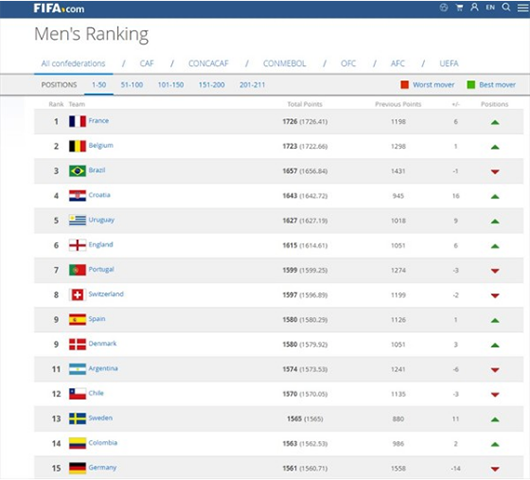Open the shopping cart icon

[x=459, y=8]
